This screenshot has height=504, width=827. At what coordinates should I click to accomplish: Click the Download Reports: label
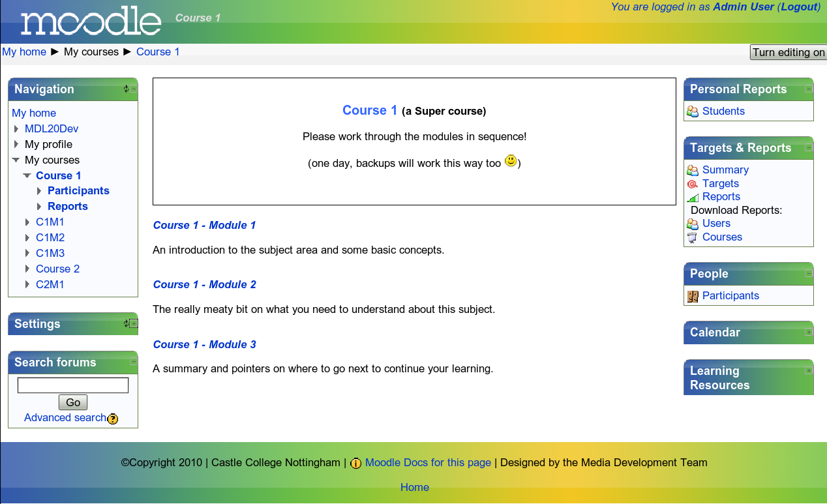click(x=736, y=211)
